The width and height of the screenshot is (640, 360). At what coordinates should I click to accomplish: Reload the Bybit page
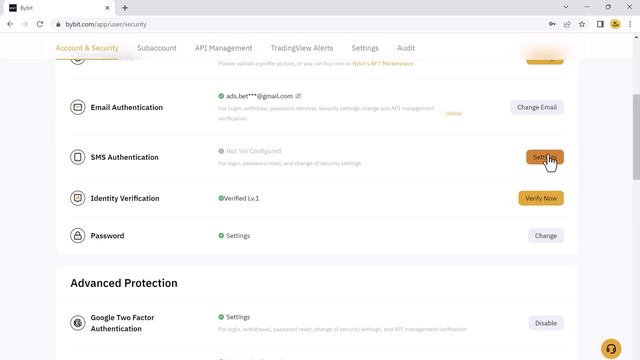pos(40,24)
